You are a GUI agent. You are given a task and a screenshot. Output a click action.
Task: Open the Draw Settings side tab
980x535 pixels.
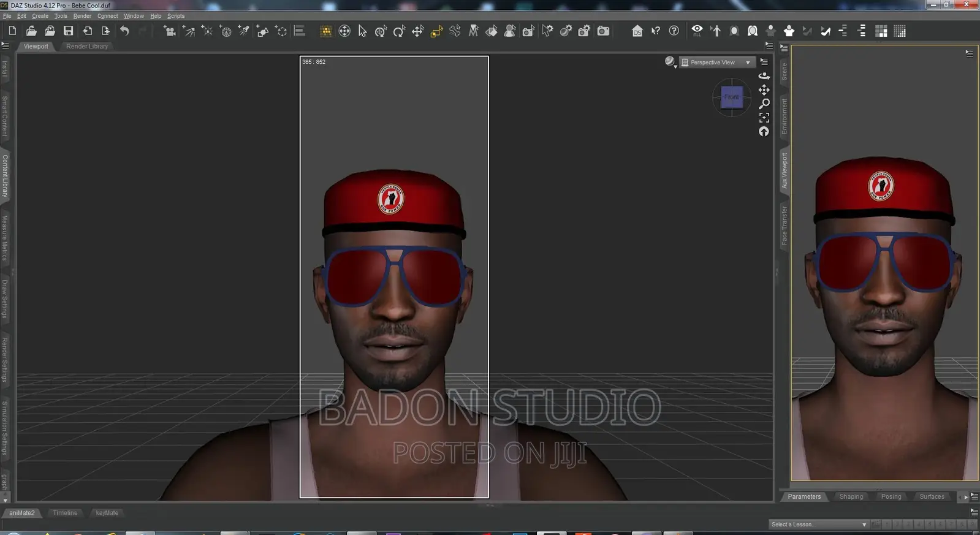pyautogui.click(x=5, y=298)
